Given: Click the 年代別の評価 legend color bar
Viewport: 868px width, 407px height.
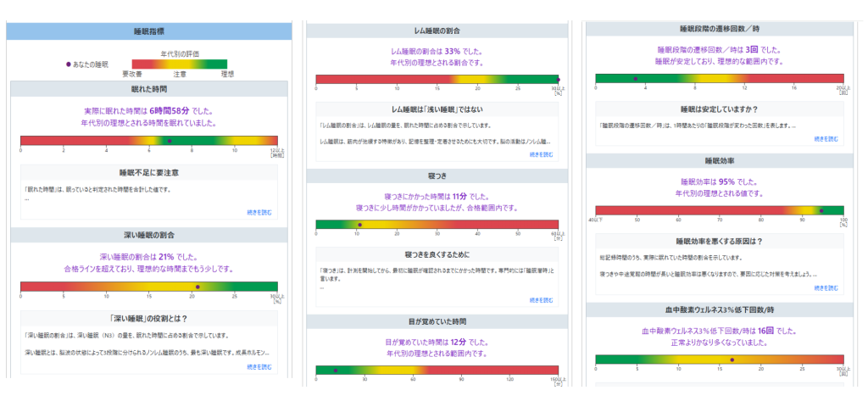Looking at the screenshot, I should pyautogui.click(x=179, y=64).
